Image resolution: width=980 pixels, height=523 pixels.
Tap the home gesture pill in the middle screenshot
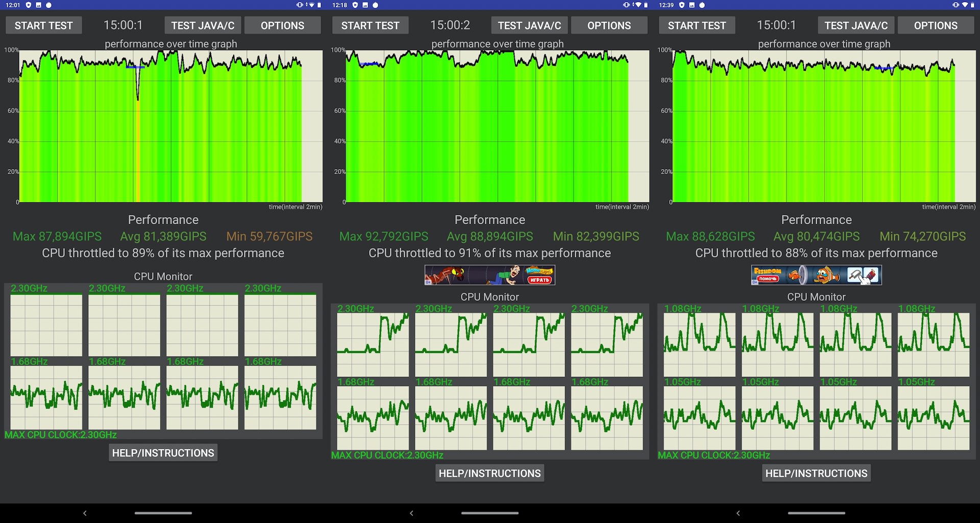(x=490, y=513)
